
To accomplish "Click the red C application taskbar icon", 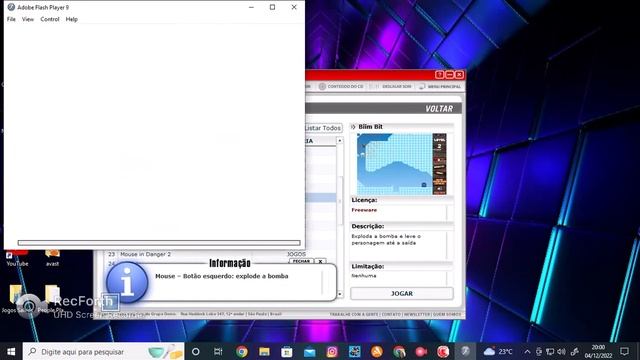I will (x=443, y=351).
